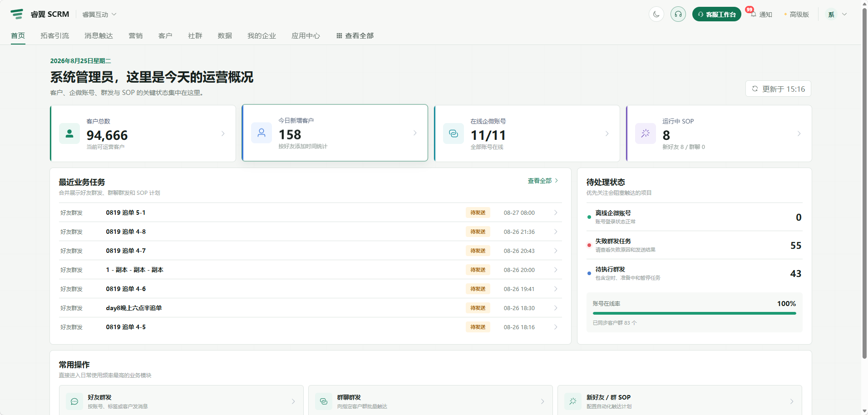
Task: Click the 好友群发 chat bubble icon
Action: tap(74, 401)
